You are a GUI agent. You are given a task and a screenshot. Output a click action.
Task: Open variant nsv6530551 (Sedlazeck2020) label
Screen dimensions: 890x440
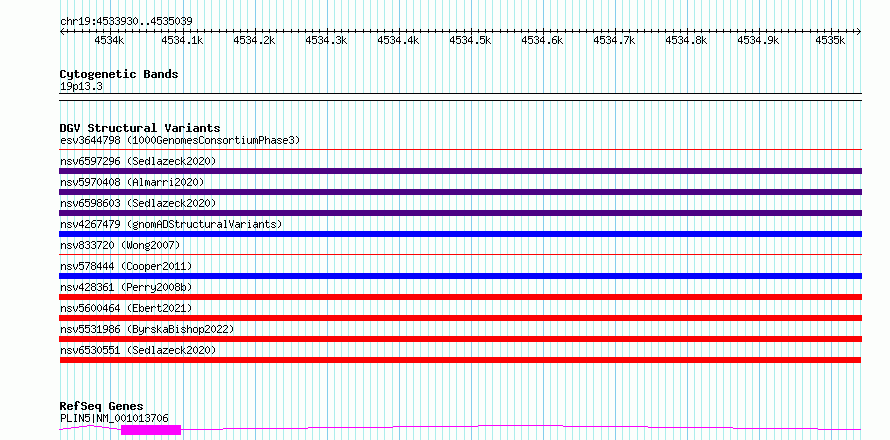138,350
